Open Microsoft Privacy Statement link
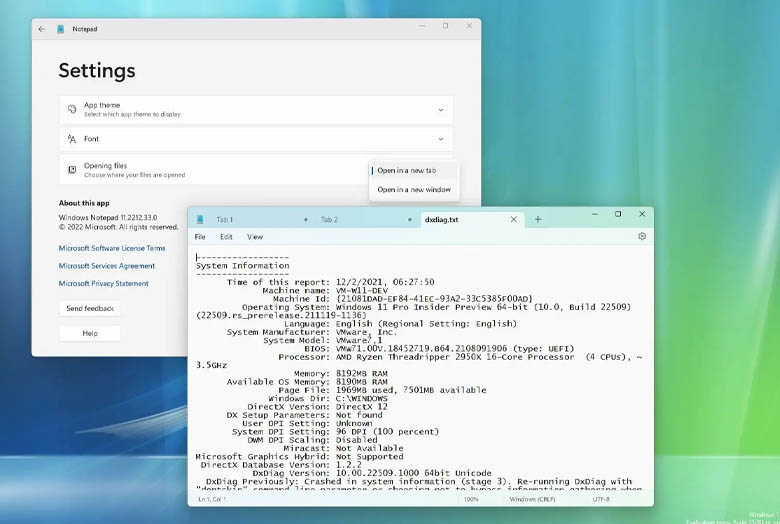Image resolution: width=780 pixels, height=524 pixels. pos(103,284)
